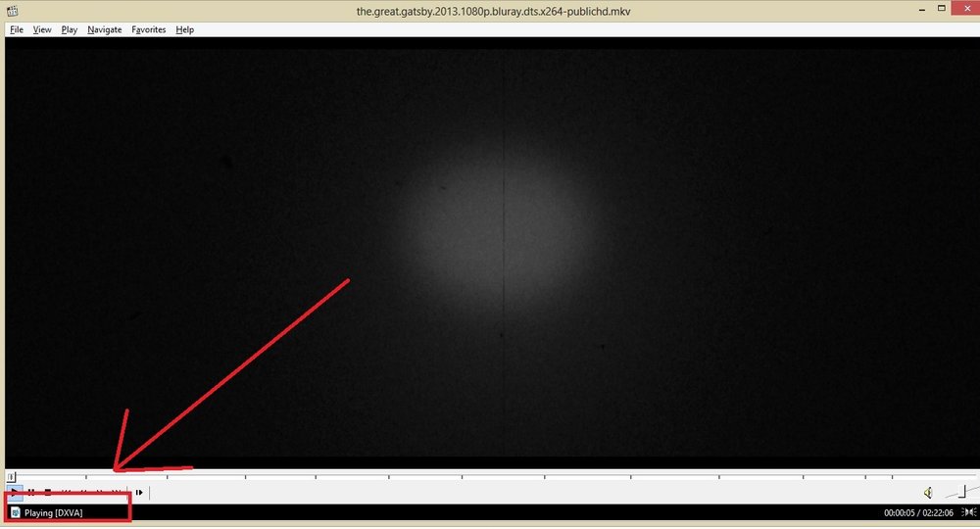Skip back to previous chapter or file
This screenshot has height=529, width=980.
point(67,492)
